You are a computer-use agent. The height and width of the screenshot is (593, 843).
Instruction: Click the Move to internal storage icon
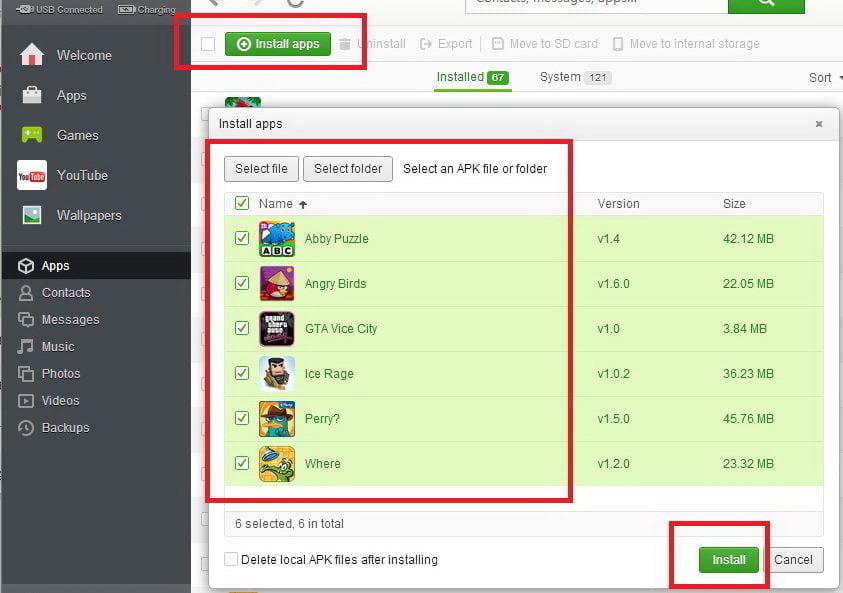click(618, 44)
